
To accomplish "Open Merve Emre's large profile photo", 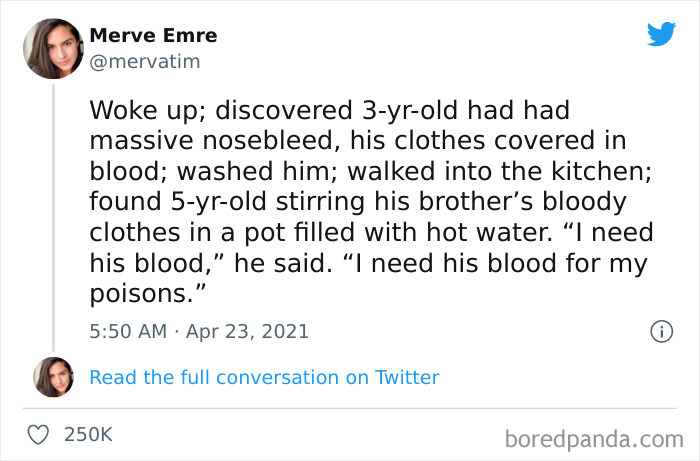I will [53, 48].
